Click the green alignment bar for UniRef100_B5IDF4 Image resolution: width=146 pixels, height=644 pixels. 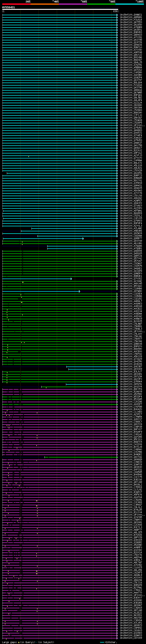[60, 397]
